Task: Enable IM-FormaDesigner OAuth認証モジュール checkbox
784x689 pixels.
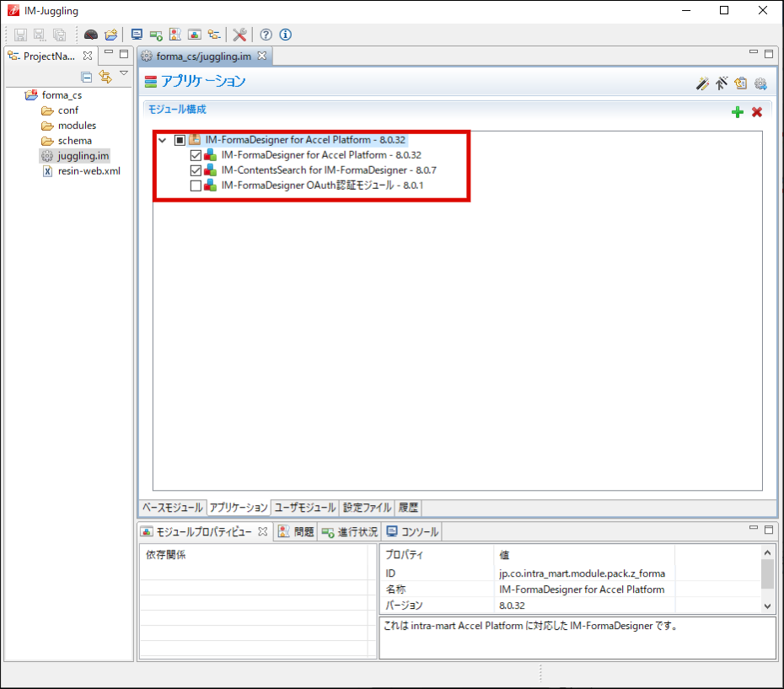Action: (x=196, y=186)
